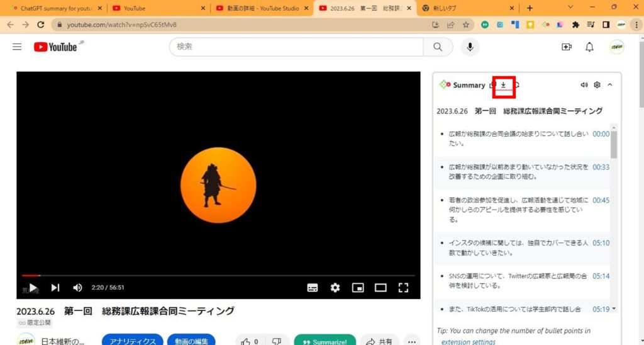
Task: Open the Create video camera icon
Action: [567, 47]
